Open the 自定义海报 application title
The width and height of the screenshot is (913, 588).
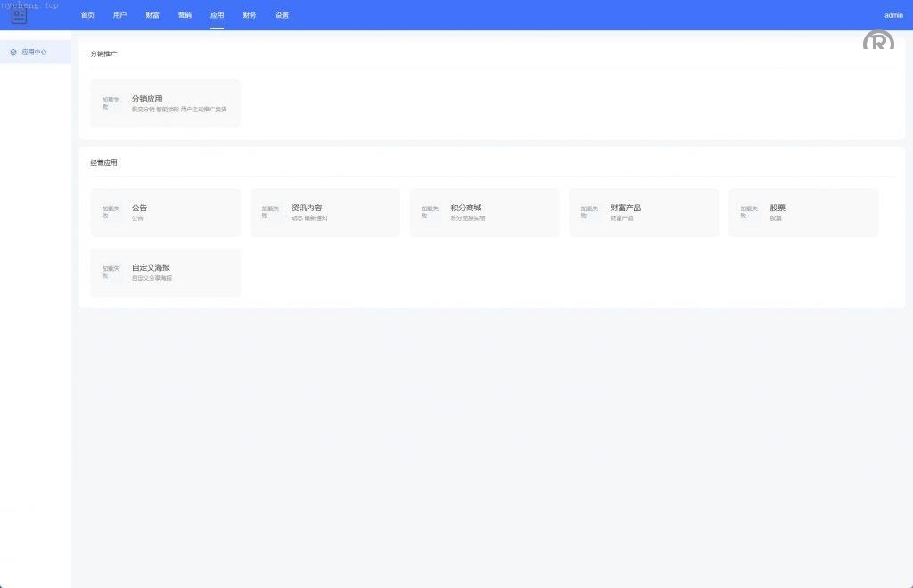[151, 267]
